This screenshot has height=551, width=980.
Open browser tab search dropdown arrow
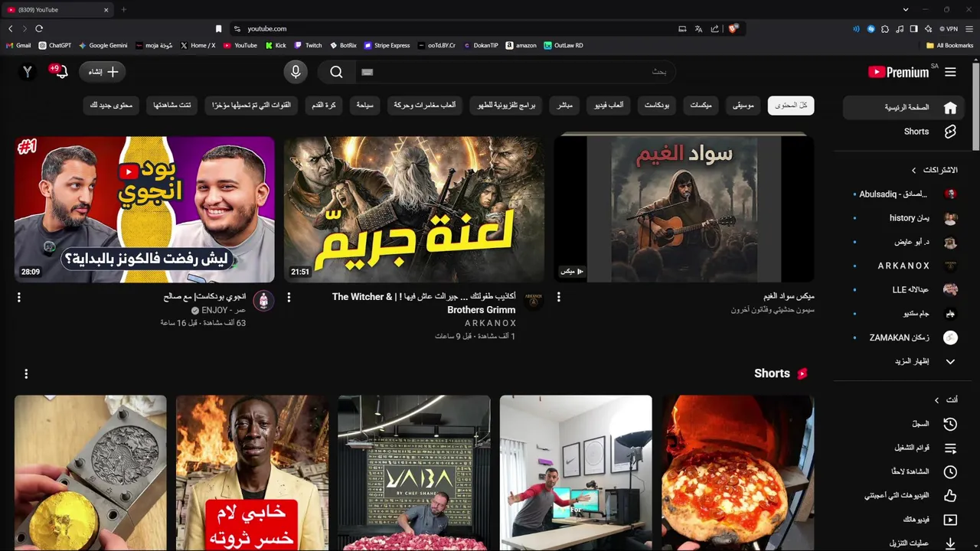[x=906, y=9]
